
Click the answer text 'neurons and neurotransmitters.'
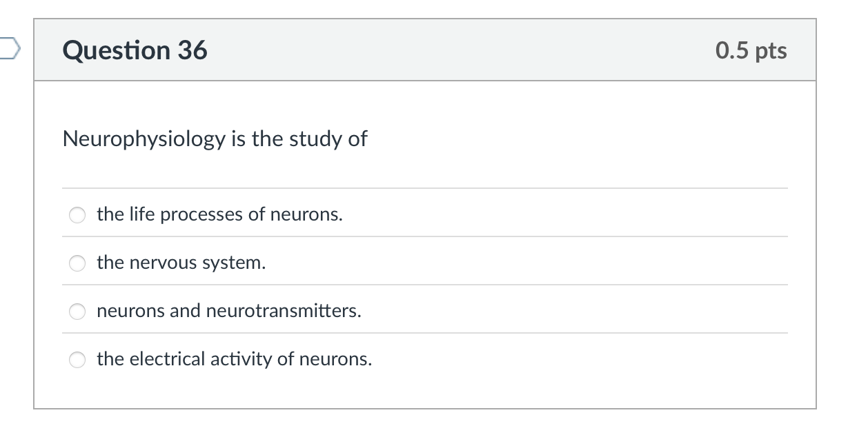(x=228, y=311)
